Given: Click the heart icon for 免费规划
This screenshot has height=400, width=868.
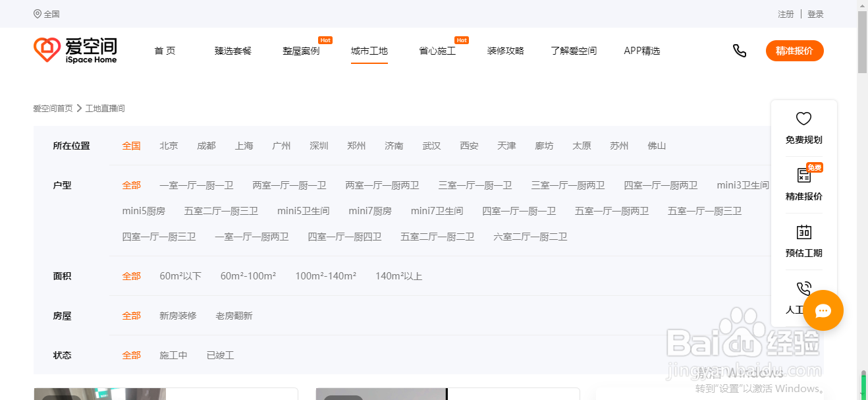Looking at the screenshot, I should (803, 119).
